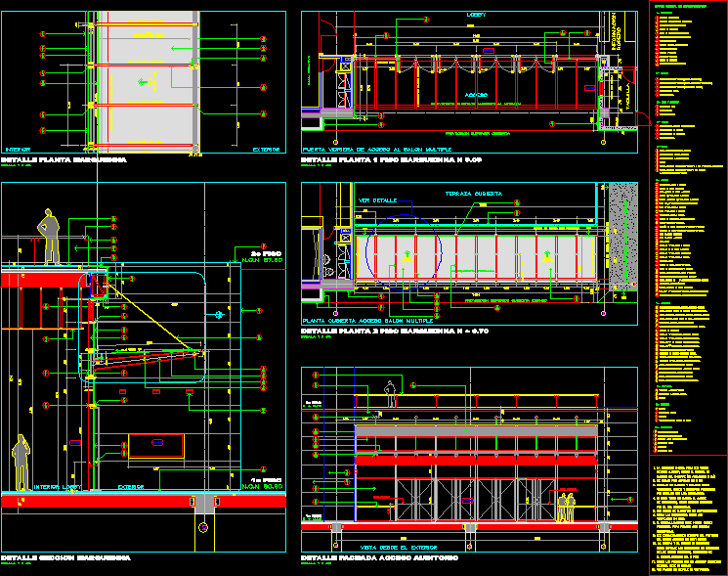This screenshot has width=728, height=576.
Task: Select the 'TERRAZA CUBIERTA' label
Action: 473,194
